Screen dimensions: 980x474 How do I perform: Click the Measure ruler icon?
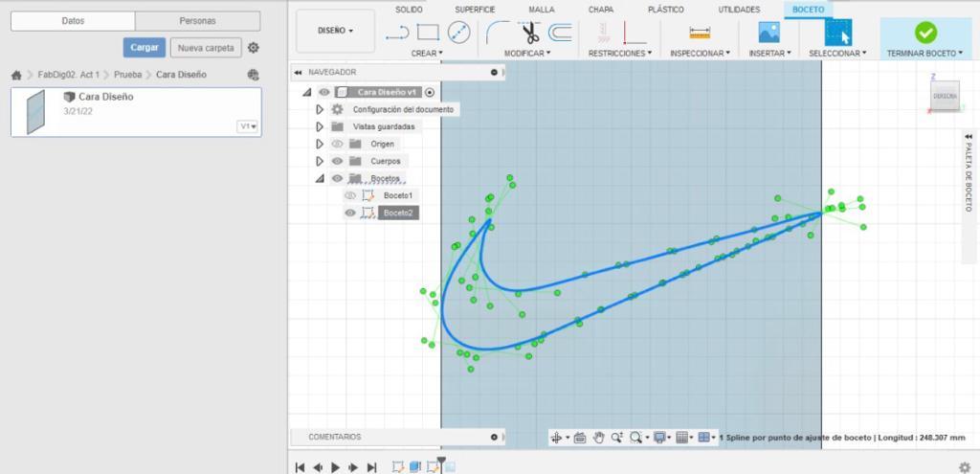pyautogui.click(x=700, y=33)
